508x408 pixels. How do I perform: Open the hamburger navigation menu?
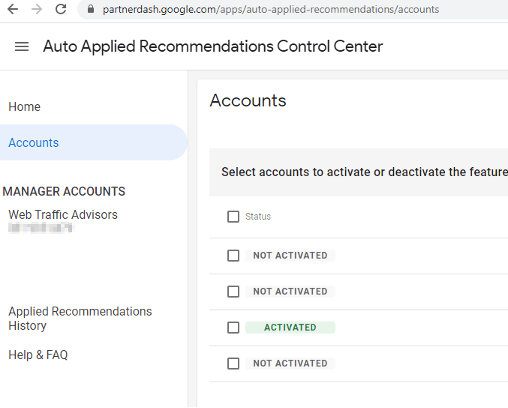coord(22,46)
